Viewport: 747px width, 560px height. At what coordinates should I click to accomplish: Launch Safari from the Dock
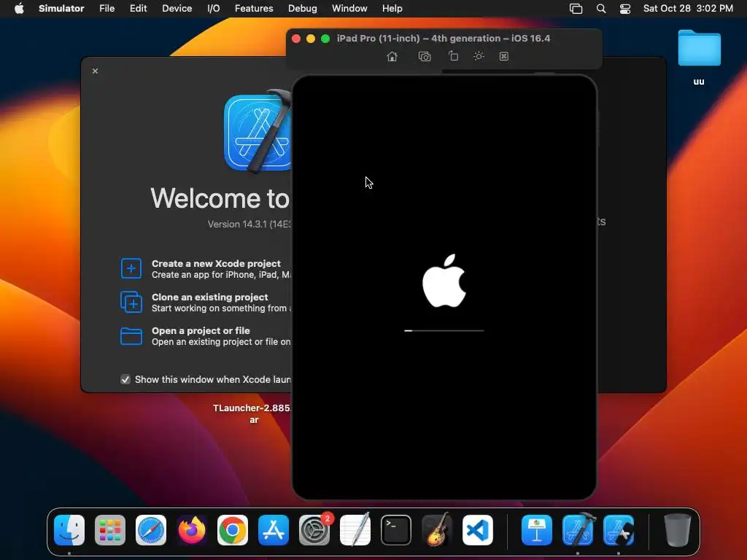click(x=151, y=530)
